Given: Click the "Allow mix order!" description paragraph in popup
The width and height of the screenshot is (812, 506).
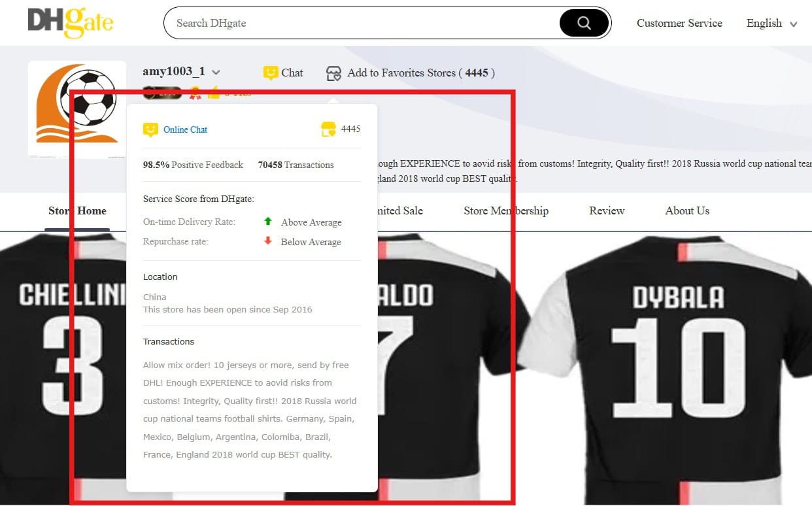Looking at the screenshot, I should click(250, 410).
